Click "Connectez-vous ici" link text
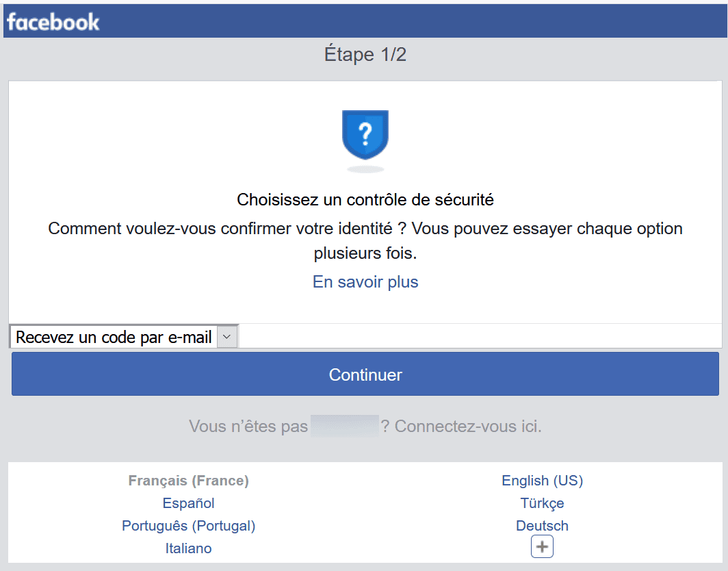 (467, 426)
